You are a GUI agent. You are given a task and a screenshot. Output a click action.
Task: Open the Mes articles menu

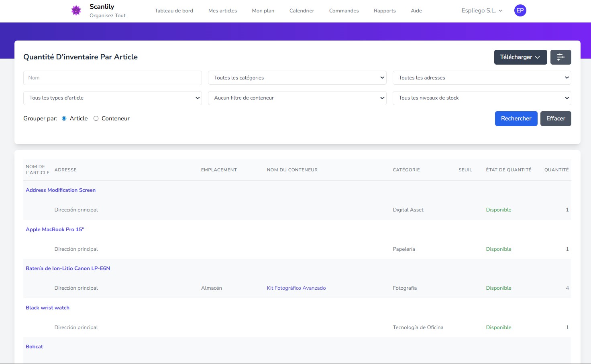pos(222,11)
